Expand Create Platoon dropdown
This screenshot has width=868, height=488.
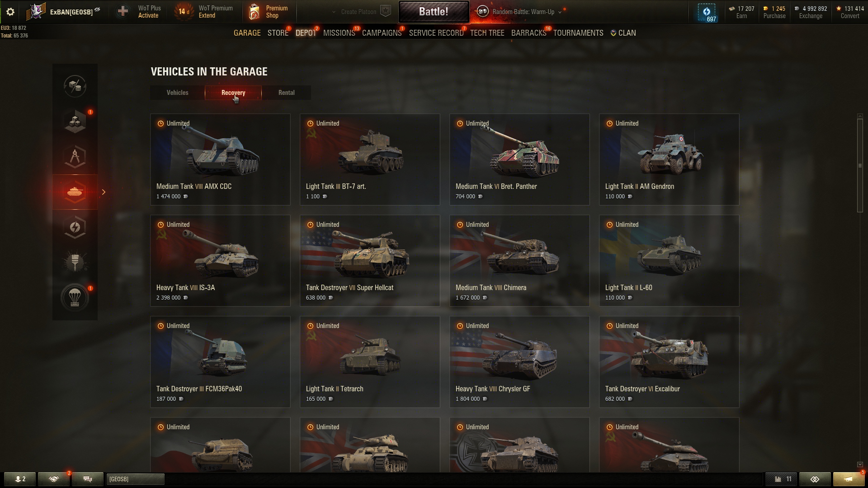[361, 12]
